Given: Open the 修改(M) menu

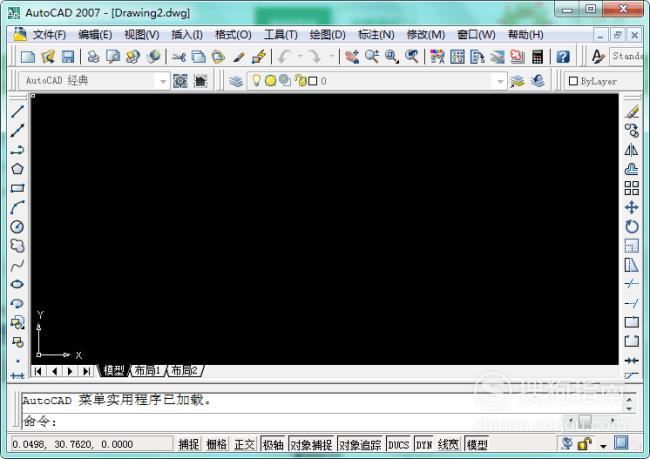Looking at the screenshot, I should click(x=426, y=35).
